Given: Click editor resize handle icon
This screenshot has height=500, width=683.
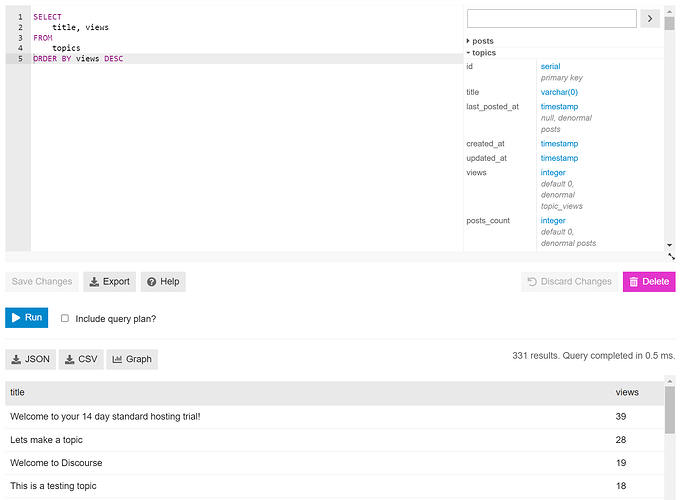Looking at the screenshot, I should click(x=671, y=257).
